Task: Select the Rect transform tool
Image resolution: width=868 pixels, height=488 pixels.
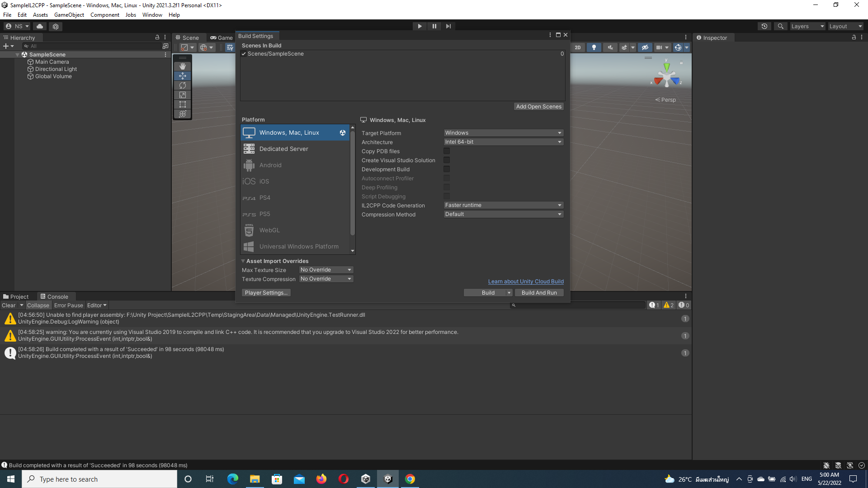Action: pyautogui.click(x=182, y=104)
